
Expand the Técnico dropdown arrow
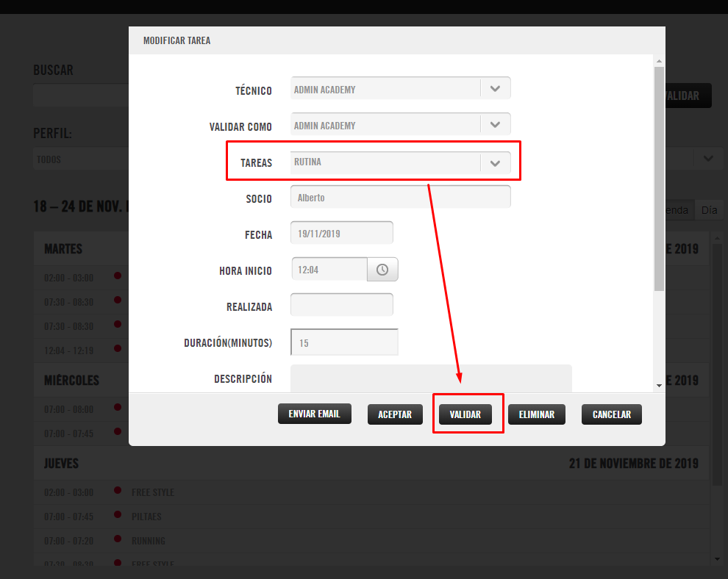(x=496, y=89)
